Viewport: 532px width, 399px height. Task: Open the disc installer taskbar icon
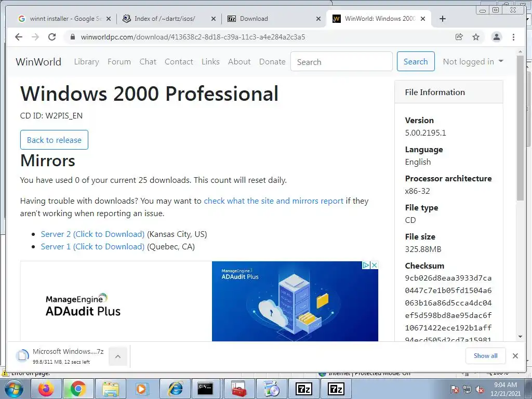(x=272, y=389)
